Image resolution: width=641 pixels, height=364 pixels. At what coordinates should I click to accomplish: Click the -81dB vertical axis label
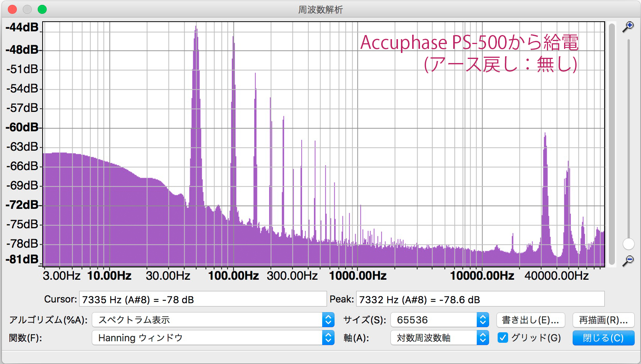(22, 259)
